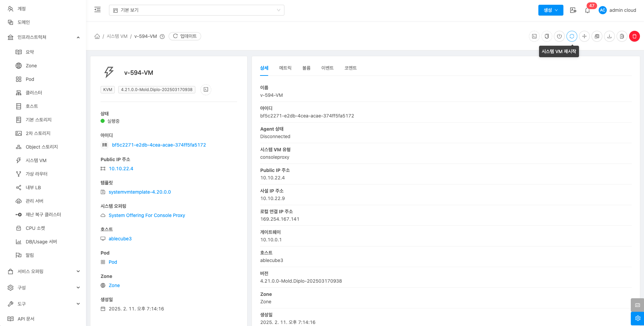Open the 생성 create dropdown
The width and height of the screenshot is (644, 326).
(x=551, y=10)
